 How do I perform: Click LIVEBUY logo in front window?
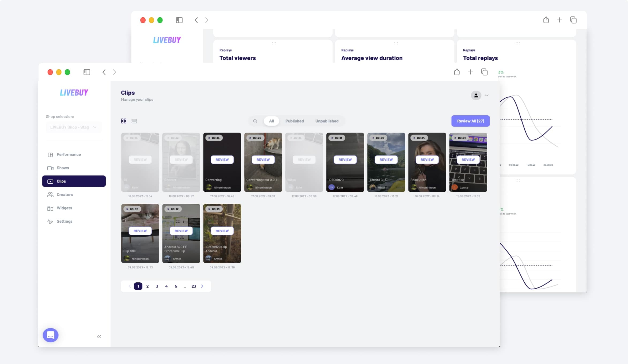(x=74, y=93)
